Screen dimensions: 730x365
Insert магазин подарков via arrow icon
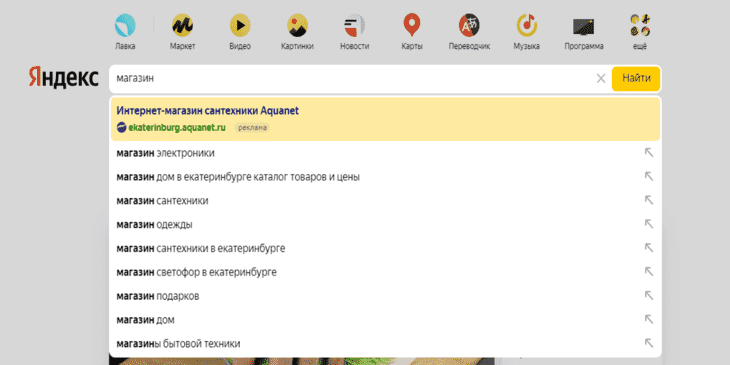(649, 295)
